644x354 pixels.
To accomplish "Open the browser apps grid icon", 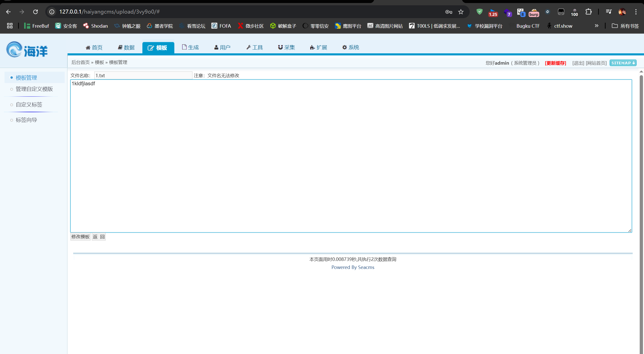I will (10, 26).
